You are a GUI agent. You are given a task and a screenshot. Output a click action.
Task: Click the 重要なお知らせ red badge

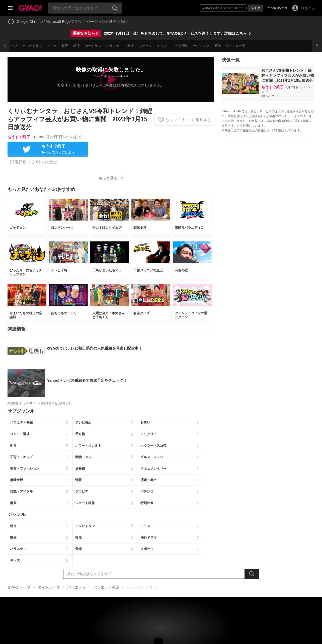(86, 33)
